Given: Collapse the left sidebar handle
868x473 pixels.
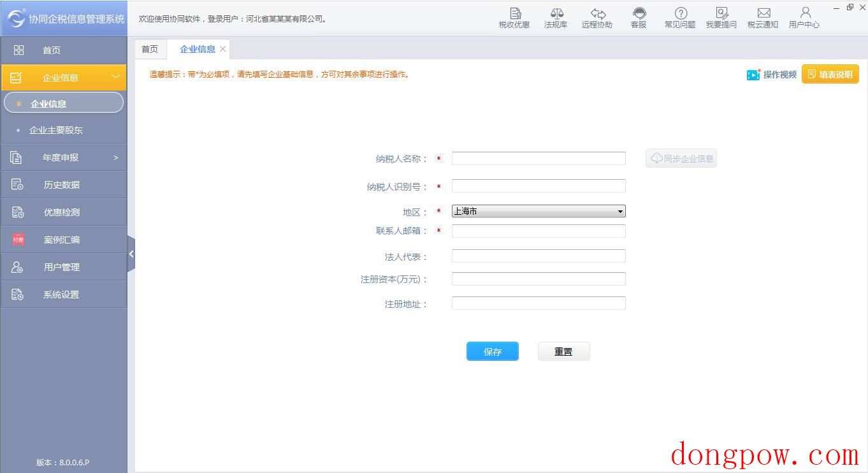Looking at the screenshot, I should pos(131,254).
